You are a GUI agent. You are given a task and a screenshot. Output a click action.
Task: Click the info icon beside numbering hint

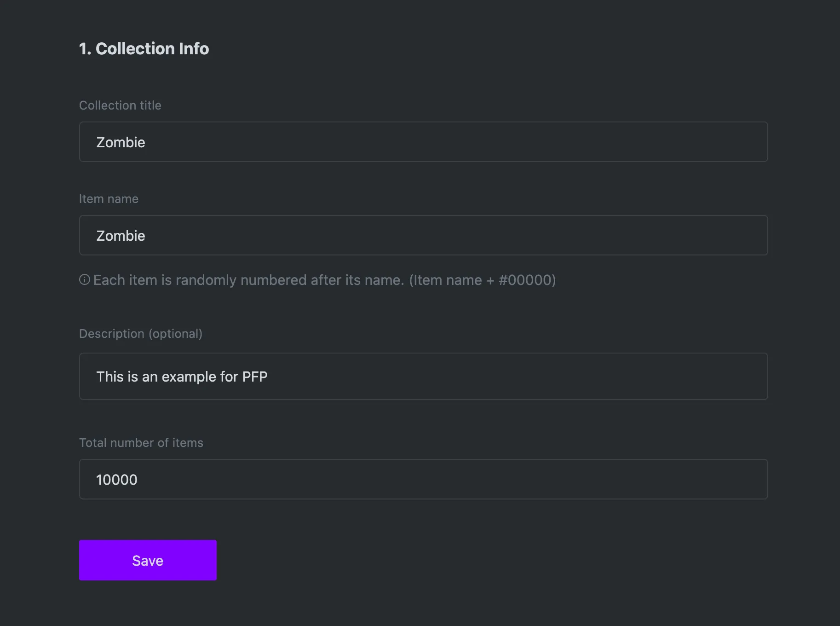click(85, 280)
